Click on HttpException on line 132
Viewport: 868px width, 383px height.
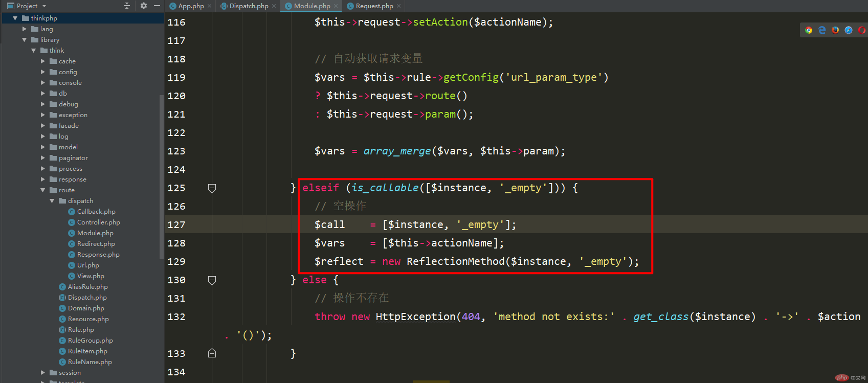tap(416, 317)
